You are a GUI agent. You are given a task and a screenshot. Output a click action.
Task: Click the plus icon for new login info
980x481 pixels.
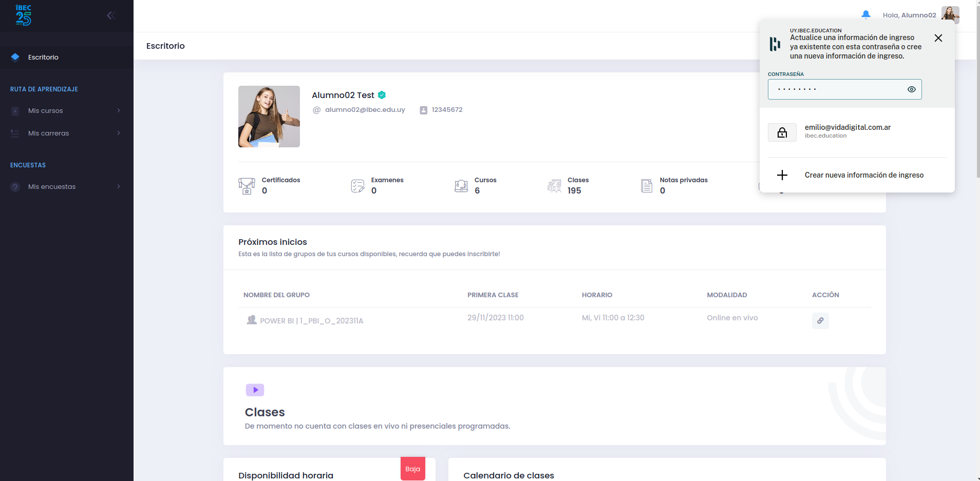(x=782, y=175)
